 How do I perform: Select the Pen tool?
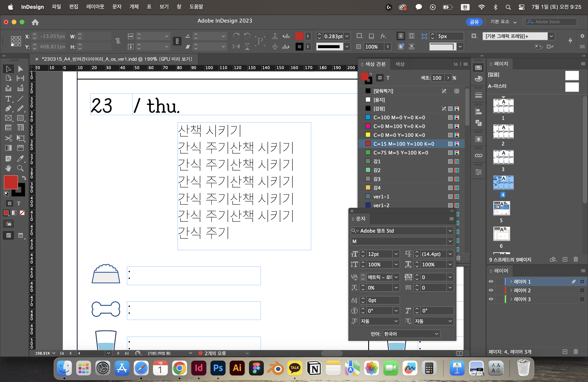(8, 108)
